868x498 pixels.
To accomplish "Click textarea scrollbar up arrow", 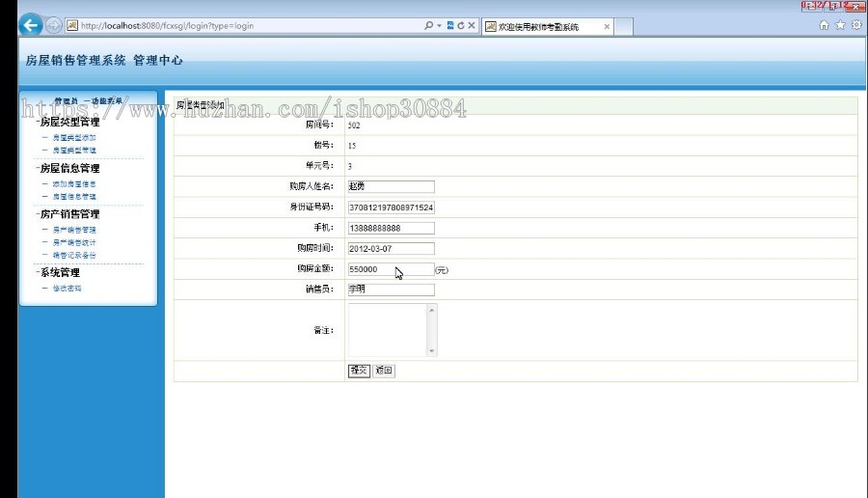I will 432,310.
